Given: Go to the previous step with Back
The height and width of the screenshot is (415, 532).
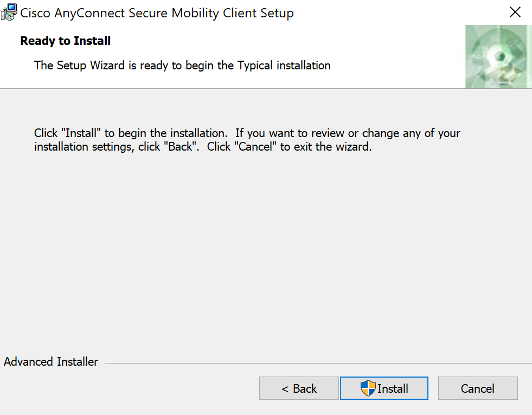Looking at the screenshot, I should tap(299, 388).
